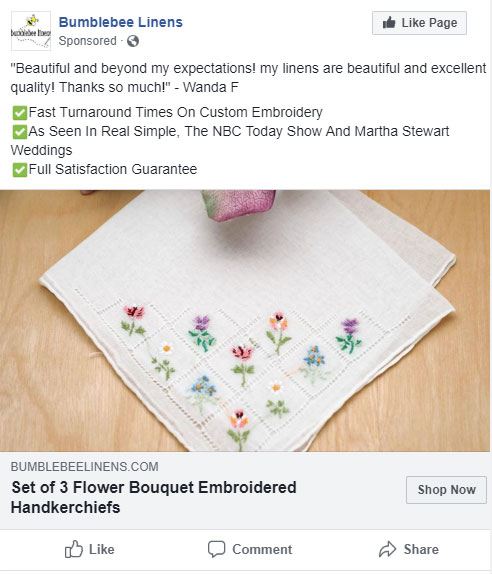Click the Like Page button
The image size is (492, 574).
tap(419, 23)
